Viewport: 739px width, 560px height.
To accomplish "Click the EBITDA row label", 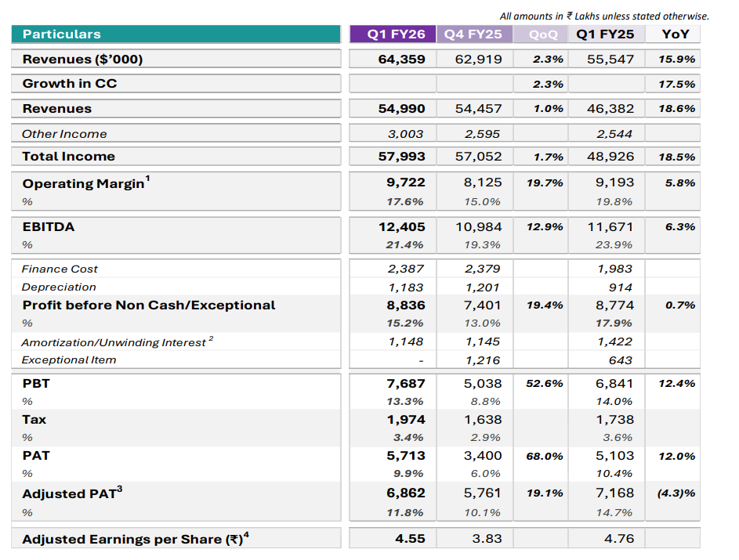I will [x=49, y=227].
